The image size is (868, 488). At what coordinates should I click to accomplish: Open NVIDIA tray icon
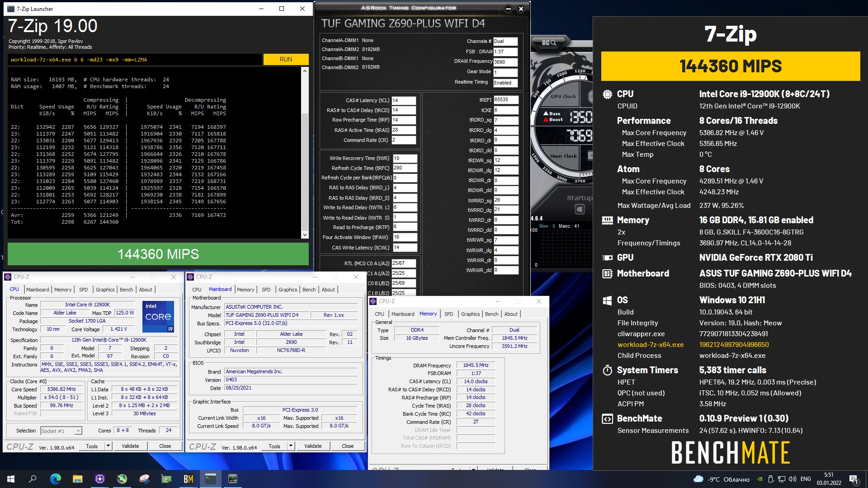tap(759, 479)
